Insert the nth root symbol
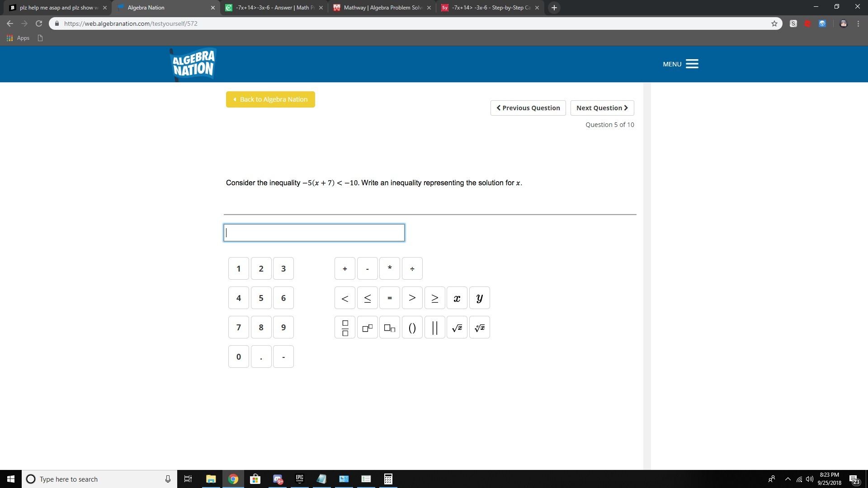The image size is (868, 488). (x=479, y=328)
